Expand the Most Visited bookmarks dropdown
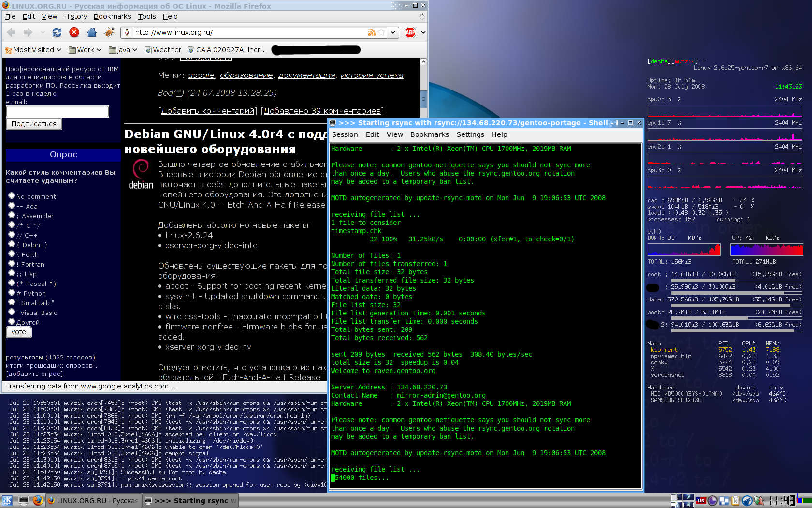The image size is (812, 508). [33, 50]
